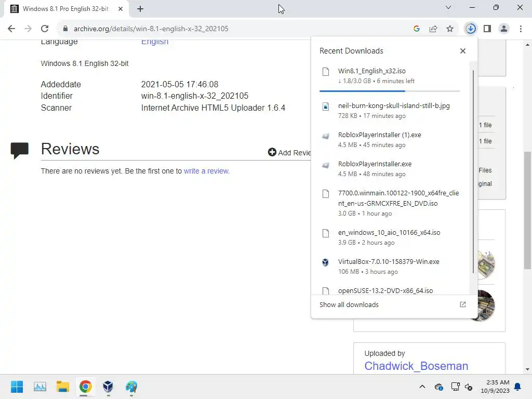Click the OneDrive cloud tray icon
The image size is (532, 399).
(x=438, y=387)
